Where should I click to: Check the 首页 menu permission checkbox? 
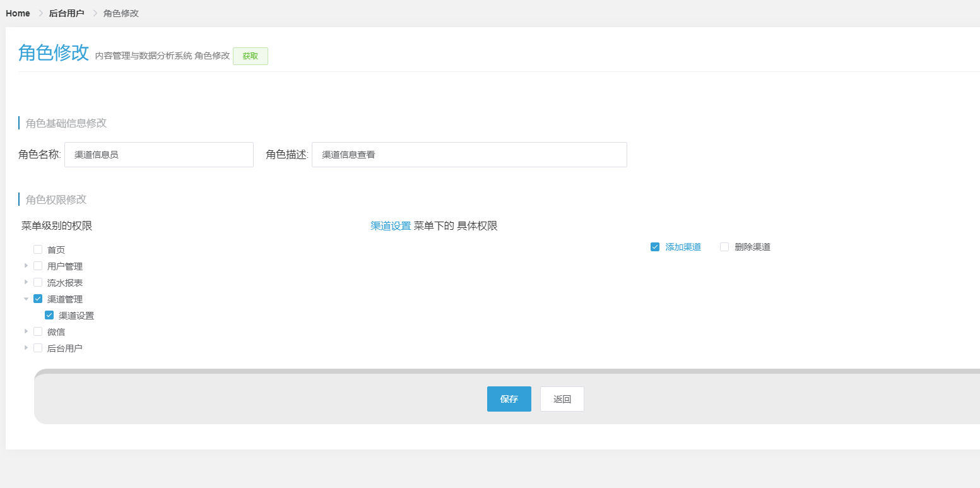click(38, 249)
